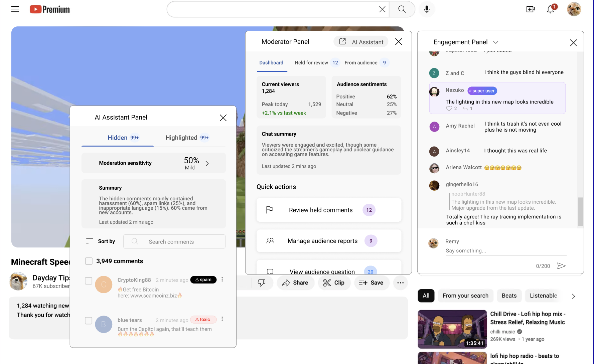Send the chat message arrow icon
594x364 pixels.
coord(561,266)
